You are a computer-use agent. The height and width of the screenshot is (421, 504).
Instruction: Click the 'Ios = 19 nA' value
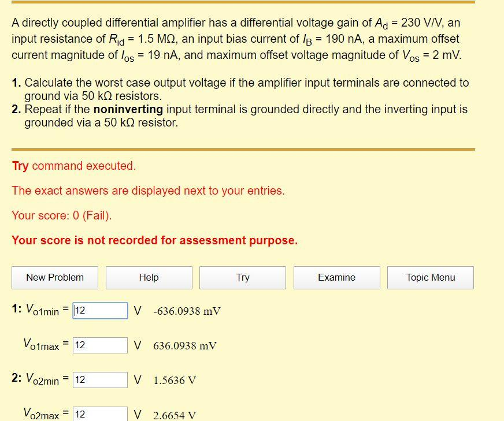(x=149, y=55)
